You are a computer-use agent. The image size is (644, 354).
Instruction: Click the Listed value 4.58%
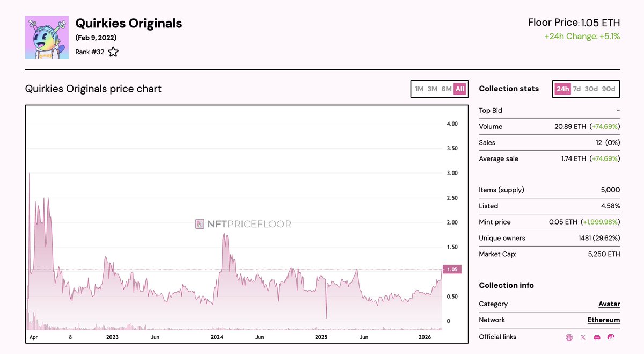tap(610, 206)
